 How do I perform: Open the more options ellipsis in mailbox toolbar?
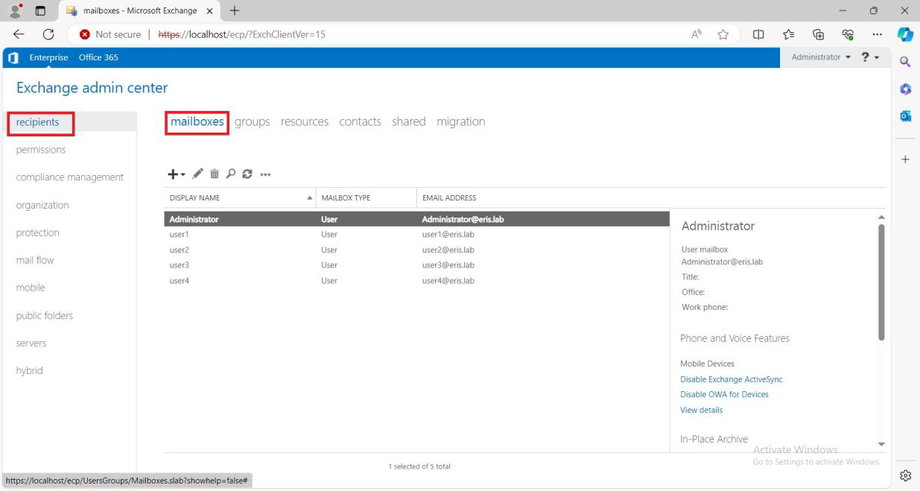tap(265, 174)
